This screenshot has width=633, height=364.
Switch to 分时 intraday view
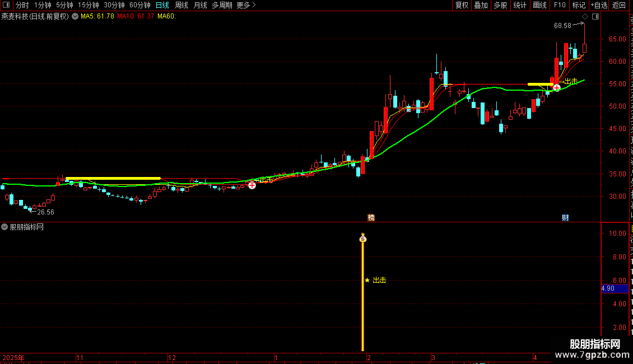[x=22, y=5]
